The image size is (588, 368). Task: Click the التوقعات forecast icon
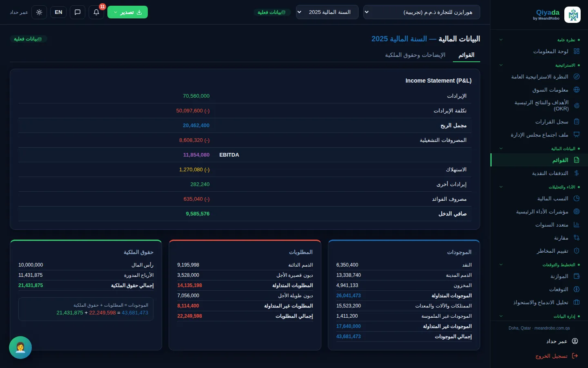tap(577, 289)
